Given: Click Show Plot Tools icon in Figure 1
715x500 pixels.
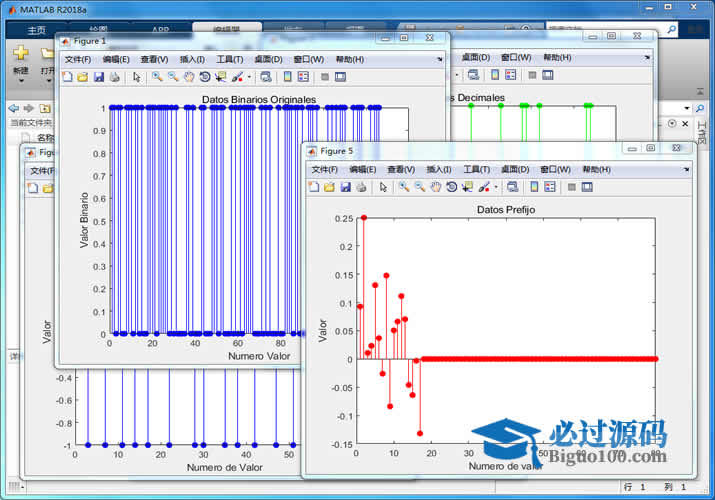Looking at the screenshot, I should [x=340, y=76].
